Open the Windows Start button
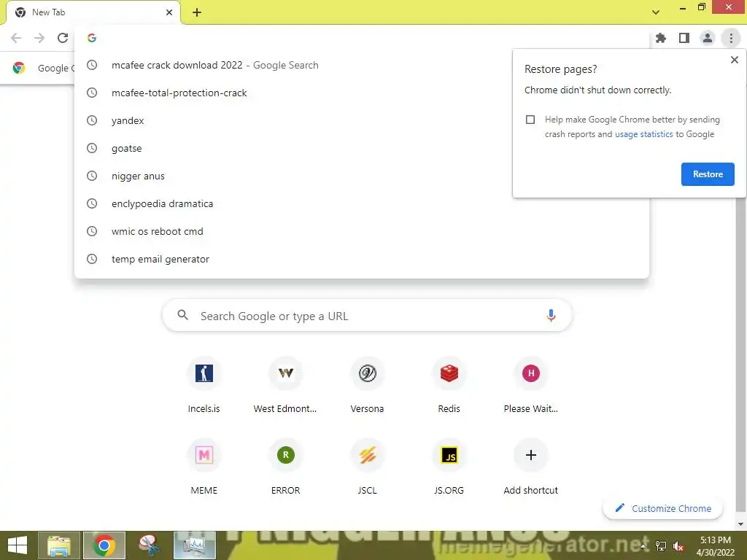Viewport: 747px width, 560px height. point(18,545)
